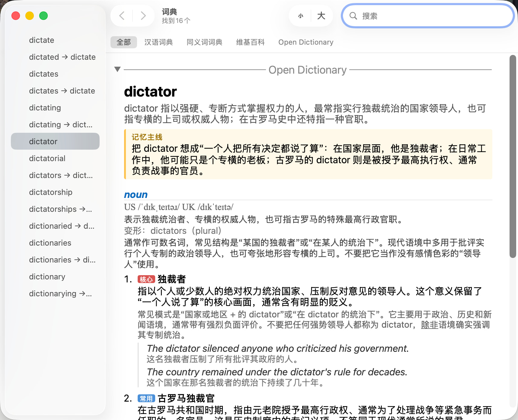
Task: Click the blue 常用 tag badge
Action: pyautogui.click(x=146, y=399)
